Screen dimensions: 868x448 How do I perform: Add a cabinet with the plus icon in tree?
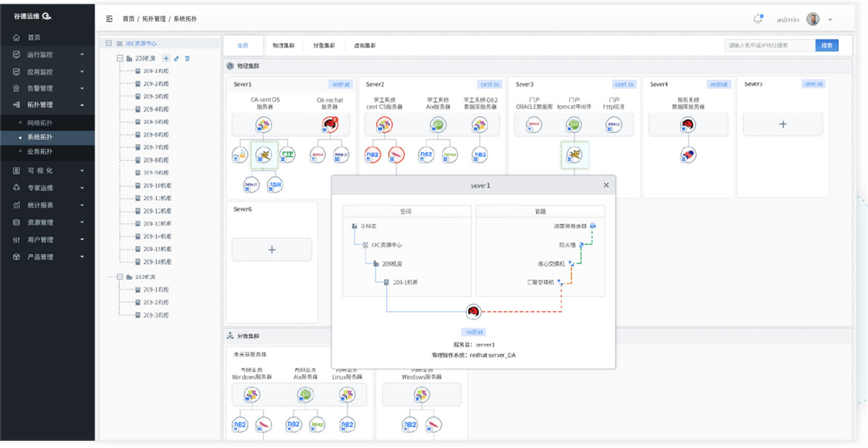click(x=166, y=58)
